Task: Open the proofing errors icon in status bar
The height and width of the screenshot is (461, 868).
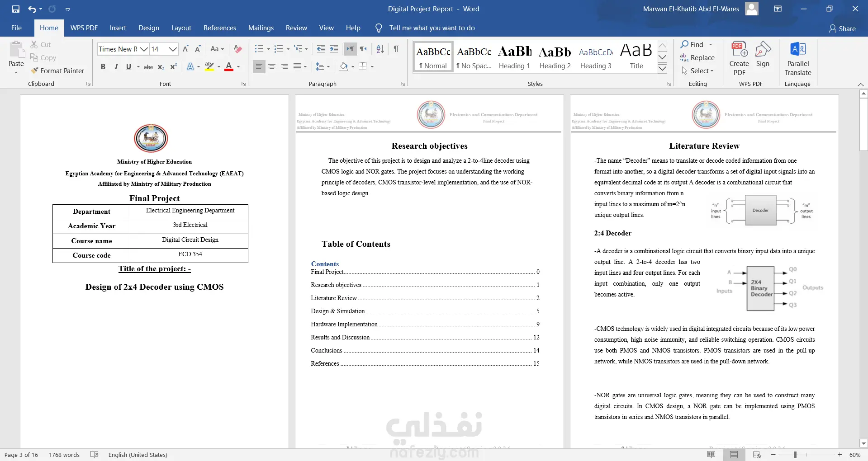Action: coord(95,455)
